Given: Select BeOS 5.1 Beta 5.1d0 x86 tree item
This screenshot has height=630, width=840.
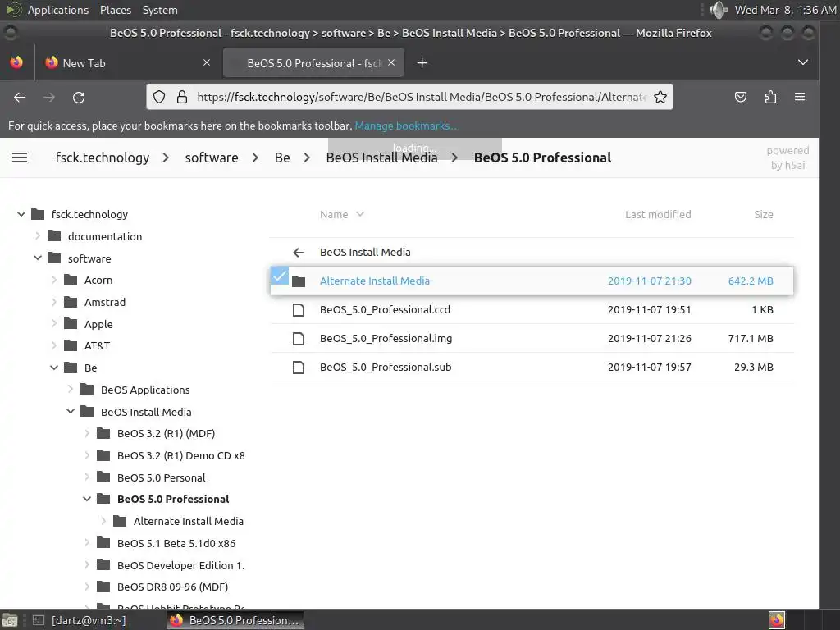Looking at the screenshot, I should click(x=176, y=543).
